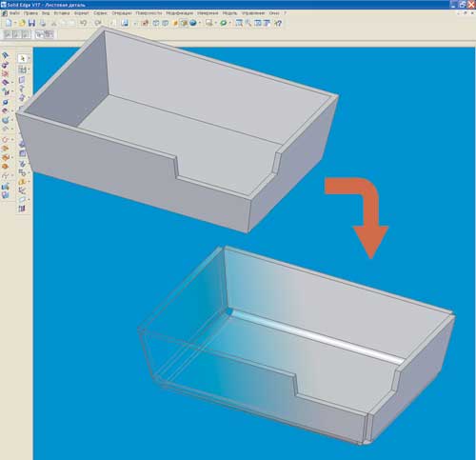Viewport: 476px width, 460px height.
Task: Toggle the highlighted shaded-edges display button
Action: 184,23
